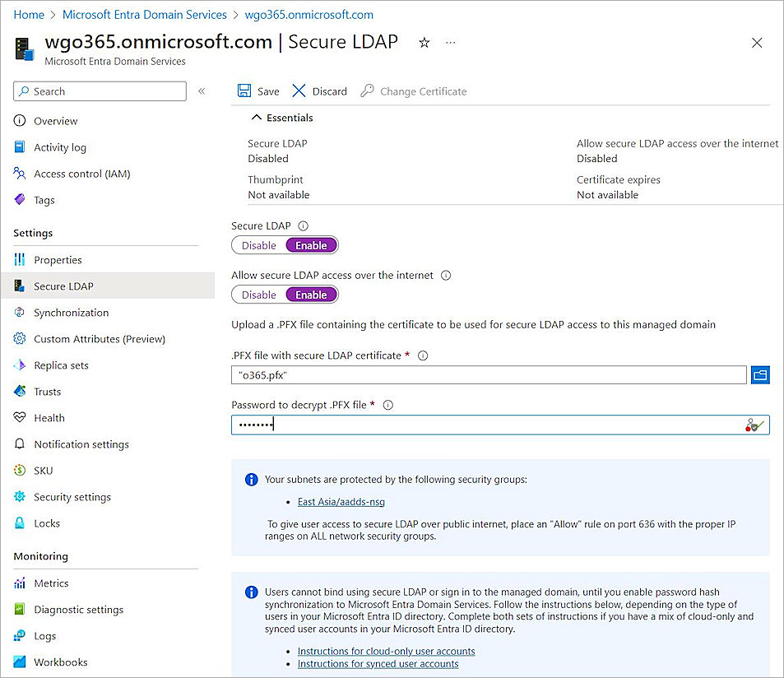Click the Notification settings bell icon
Viewport: 784px width, 678px height.
click(20, 443)
